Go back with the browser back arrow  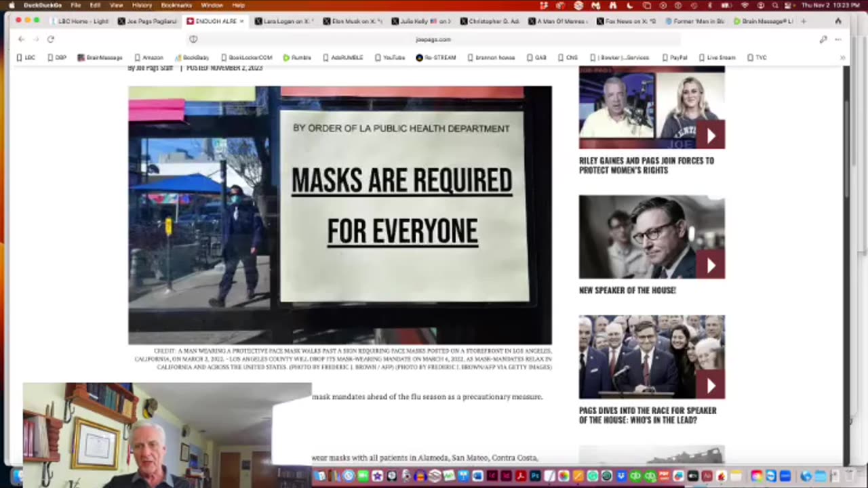coord(21,39)
